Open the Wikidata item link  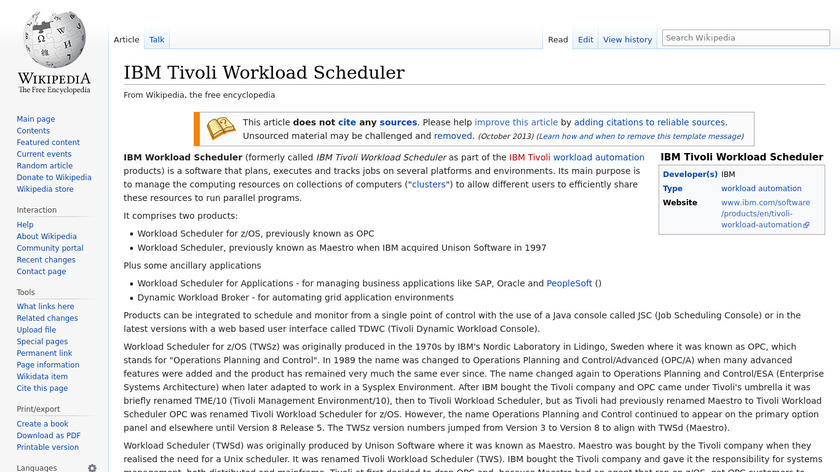pyautogui.click(x=42, y=377)
